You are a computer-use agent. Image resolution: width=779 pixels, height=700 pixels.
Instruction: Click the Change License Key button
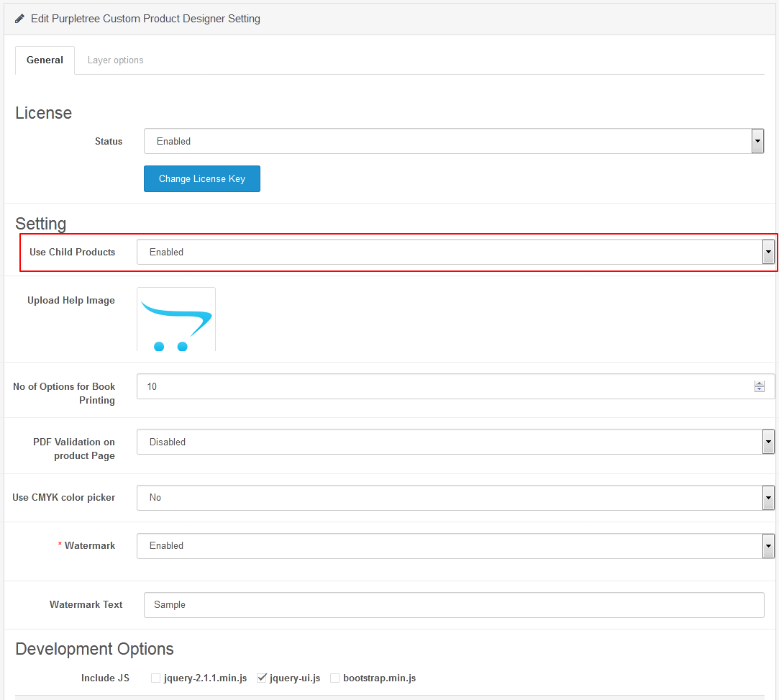201,179
